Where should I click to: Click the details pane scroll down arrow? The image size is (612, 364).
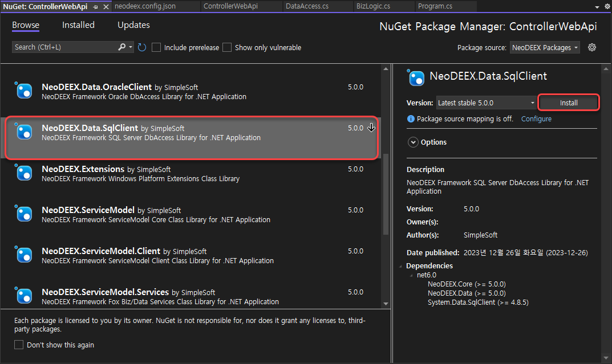(x=606, y=358)
